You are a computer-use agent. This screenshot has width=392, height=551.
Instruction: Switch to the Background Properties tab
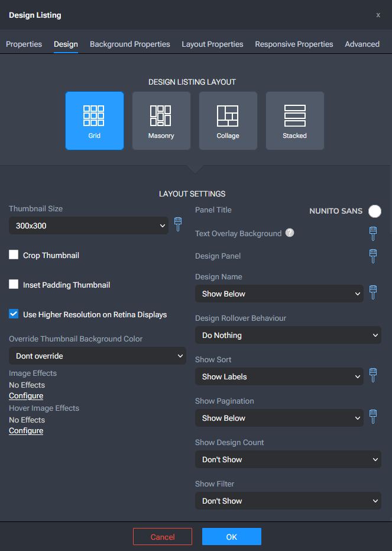pyautogui.click(x=129, y=44)
